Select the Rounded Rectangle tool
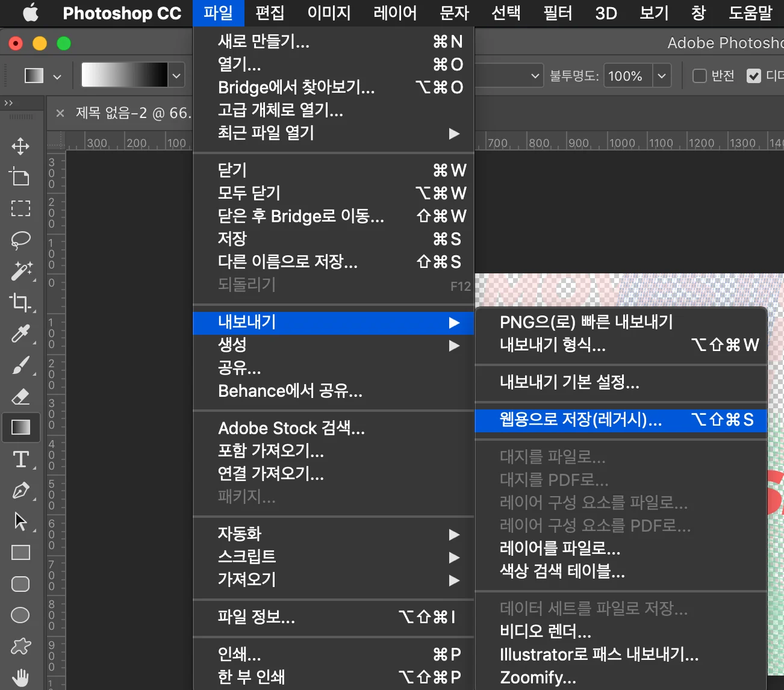Image resolution: width=784 pixels, height=690 pixels. [20, 584]
